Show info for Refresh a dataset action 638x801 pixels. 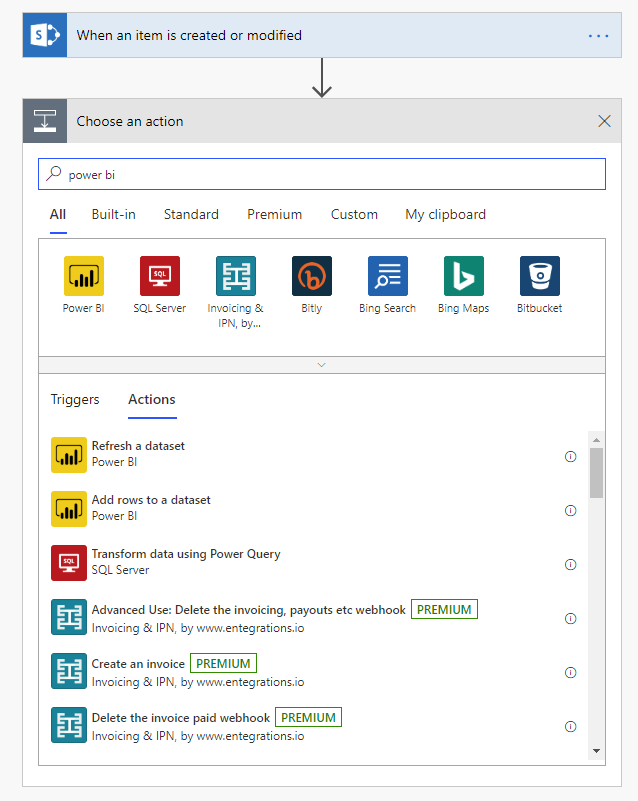(x=570, y=456)
